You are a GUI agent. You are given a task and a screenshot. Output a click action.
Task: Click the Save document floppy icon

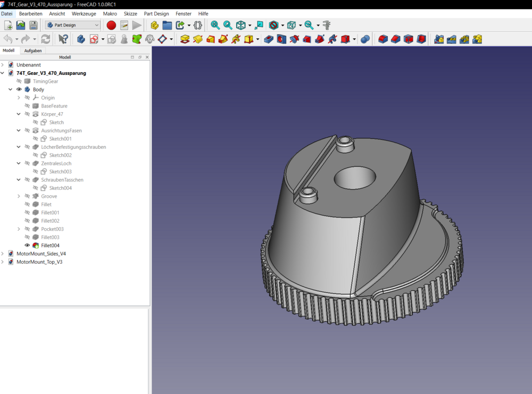[x=33, y=25]
